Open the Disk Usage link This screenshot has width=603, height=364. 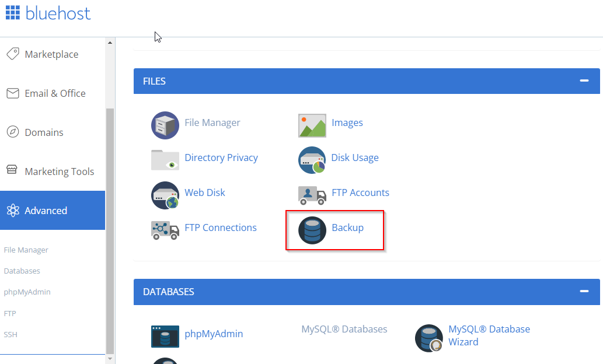[355, 157]
